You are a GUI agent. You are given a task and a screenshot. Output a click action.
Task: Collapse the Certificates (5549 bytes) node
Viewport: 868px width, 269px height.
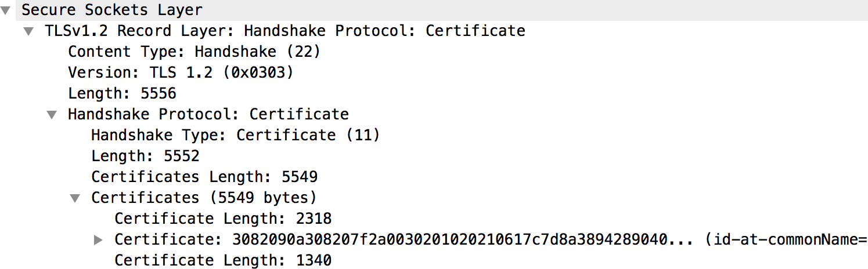coord(75,198)
